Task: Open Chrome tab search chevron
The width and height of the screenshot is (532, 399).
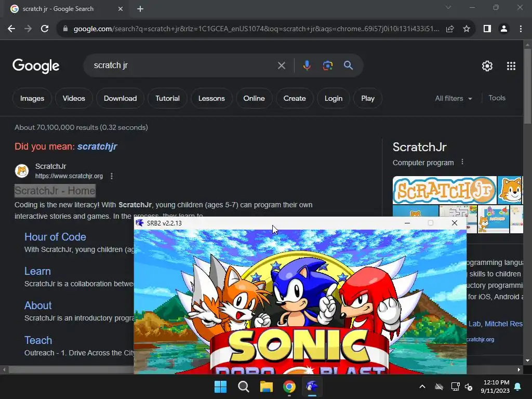Action: pyautogui.click(x=448, y=7)
